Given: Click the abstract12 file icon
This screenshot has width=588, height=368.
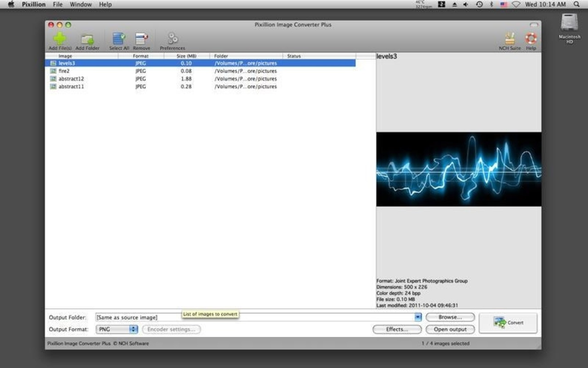Looking at the screenshot, I should pos(53,79).
